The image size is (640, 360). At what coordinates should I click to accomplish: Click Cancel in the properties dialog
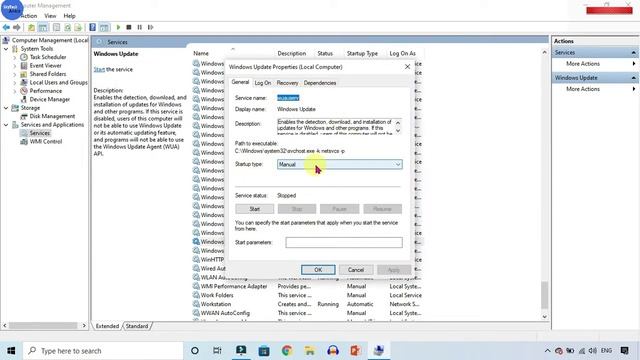(356, 270)
